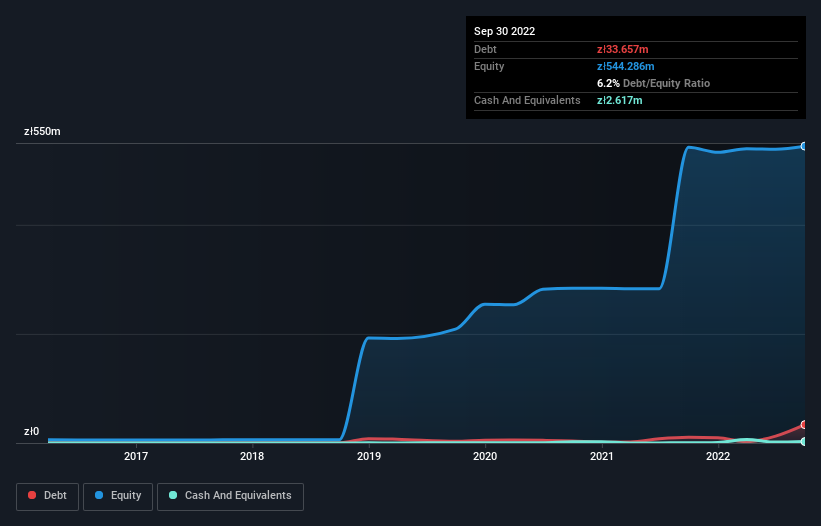Click Cash And Equivalents label in tooltip
This screenshot has width=821, height=526.
pyautogui.click(x=527, y=100)
